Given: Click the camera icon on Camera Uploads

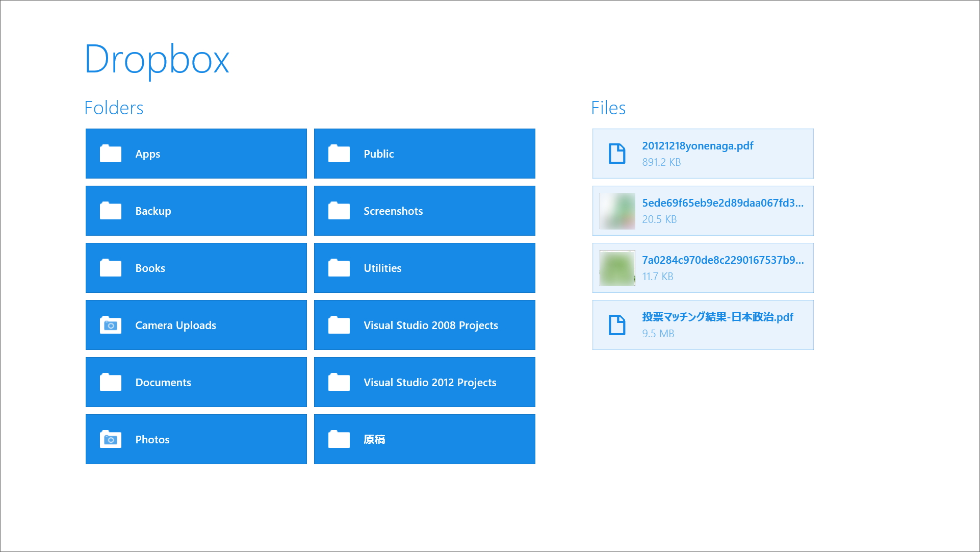Looking at the screenshot, I should pos(110,324).
